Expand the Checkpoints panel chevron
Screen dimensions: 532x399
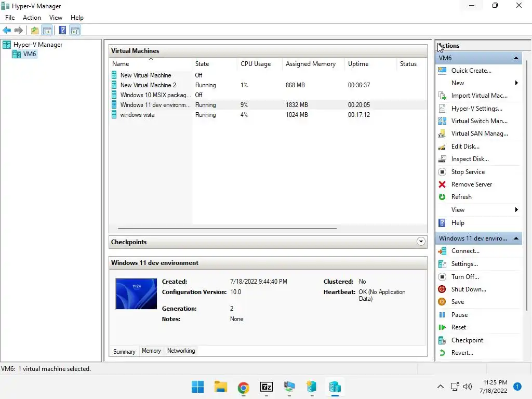(421, 242)
